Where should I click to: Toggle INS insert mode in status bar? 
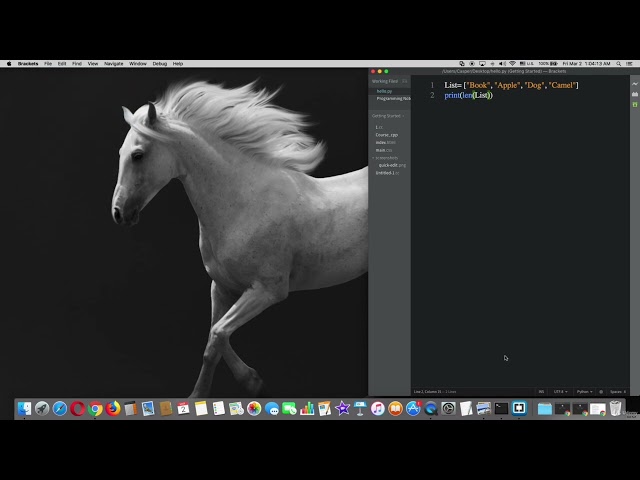[541, 392]
